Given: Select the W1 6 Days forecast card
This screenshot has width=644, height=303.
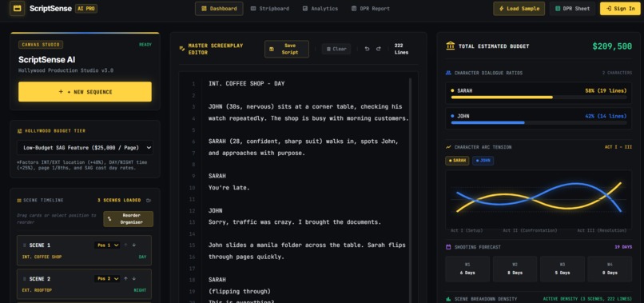Looking at the screenshot, I should coord(467,269).
